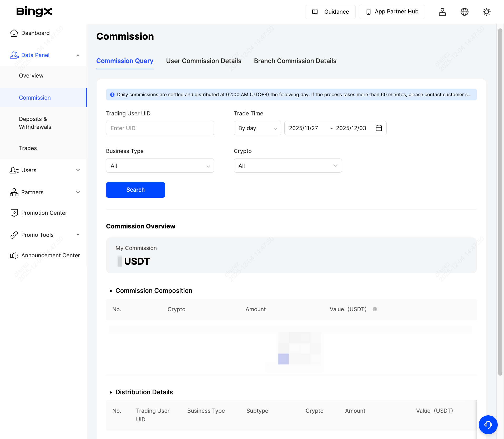Image resolution: width=504 pixels, height=439 pixels.
Task: Open the By day time dropdown
Action: point(257,128)
